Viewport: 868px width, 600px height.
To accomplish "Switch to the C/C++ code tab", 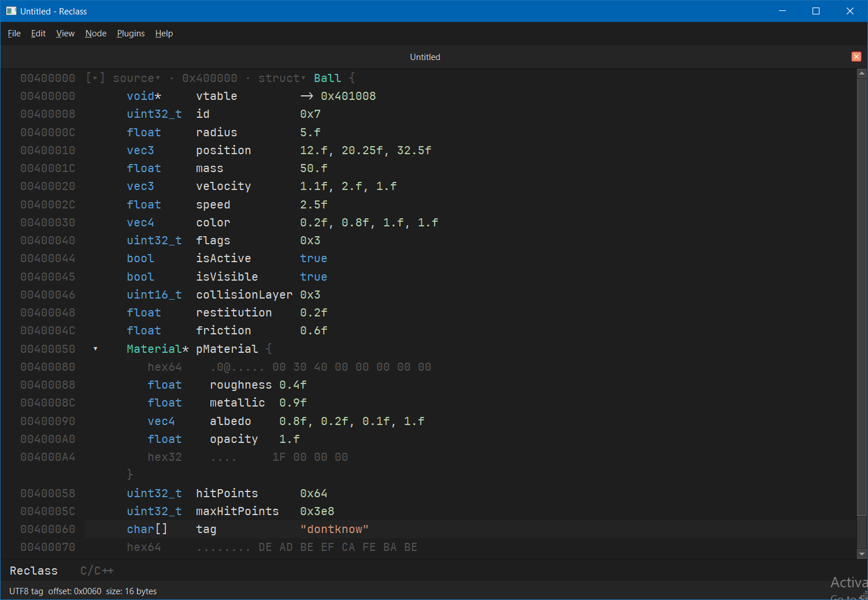I will 97,571.
